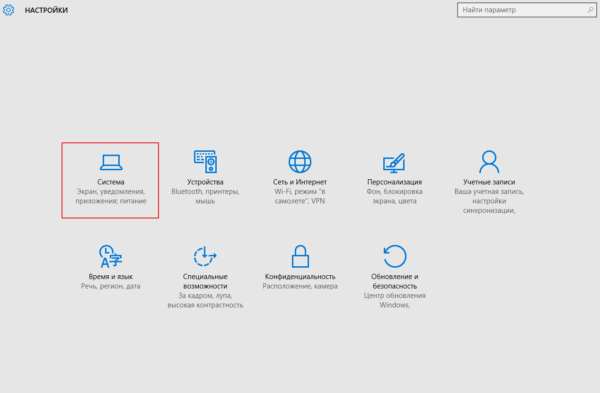Click the Специальные возможности label
The image size is (600, 393).
[205, 281]
